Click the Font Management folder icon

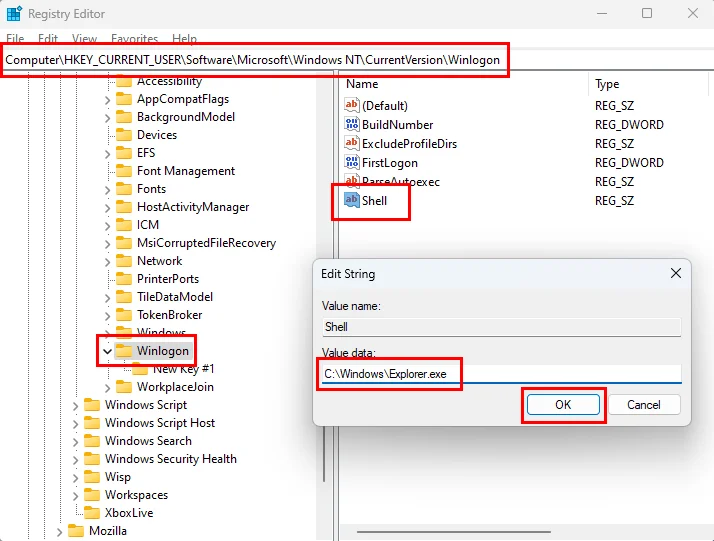pyautogui.click(x=124, y=171)
